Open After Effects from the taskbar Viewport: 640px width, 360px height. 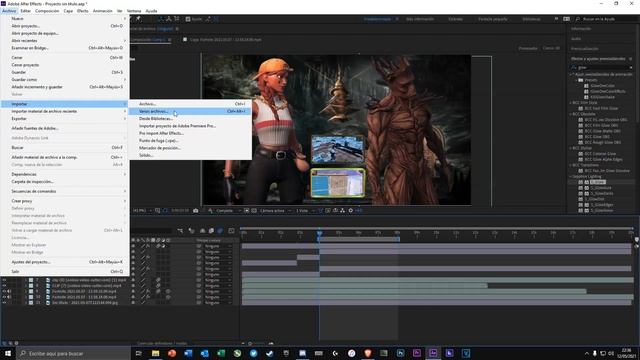point(433,353)
